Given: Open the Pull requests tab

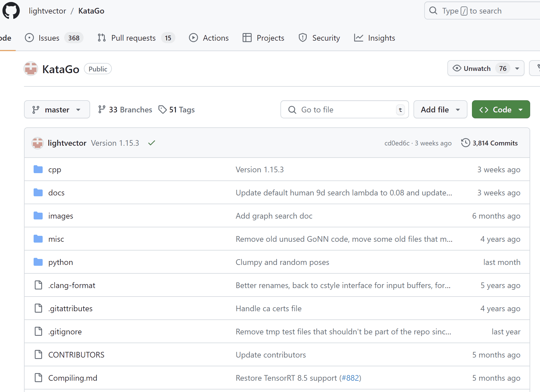Looking at the screenshot, I should point(136,38).
